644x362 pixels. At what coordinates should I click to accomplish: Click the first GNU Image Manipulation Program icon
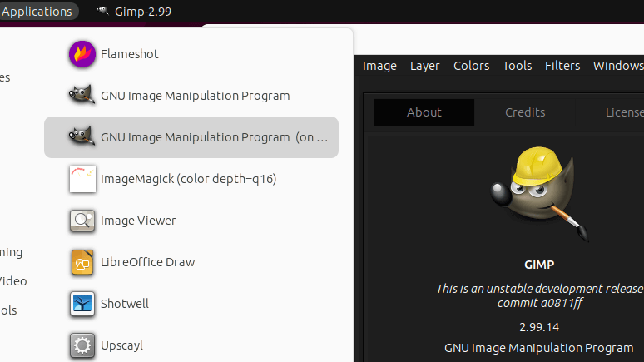pos(82,96)
